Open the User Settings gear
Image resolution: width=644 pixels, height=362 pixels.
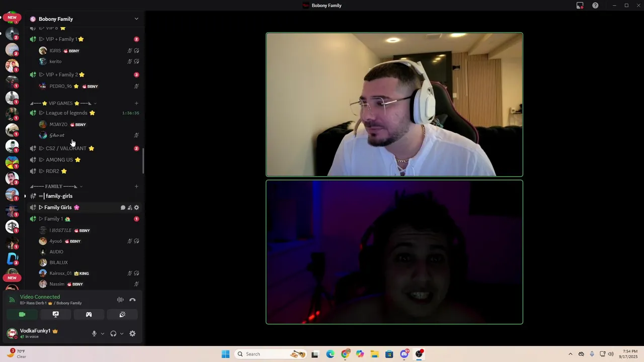(132, 333)
